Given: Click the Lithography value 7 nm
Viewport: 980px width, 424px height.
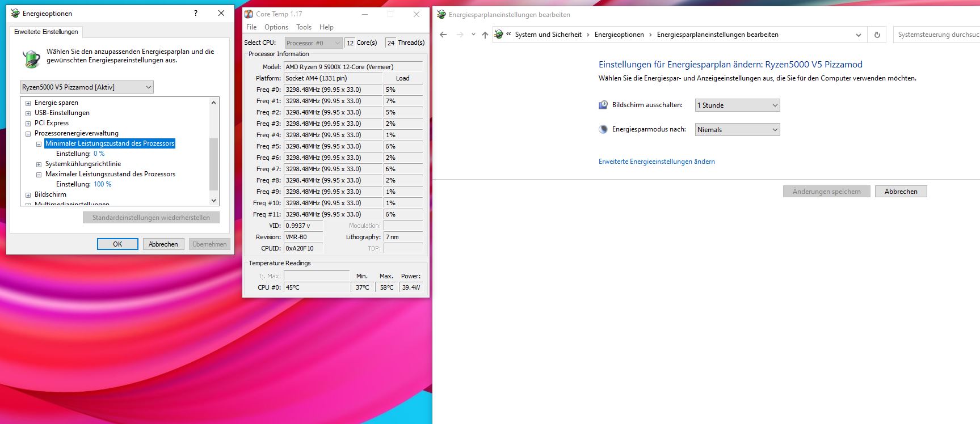Looking at the screenshot, I should (403, 237).
